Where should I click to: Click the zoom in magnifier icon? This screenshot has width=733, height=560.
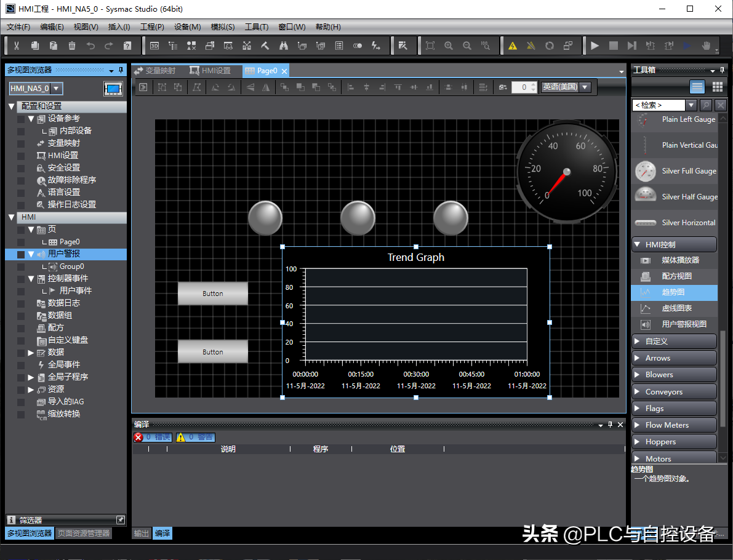[449, 46]
